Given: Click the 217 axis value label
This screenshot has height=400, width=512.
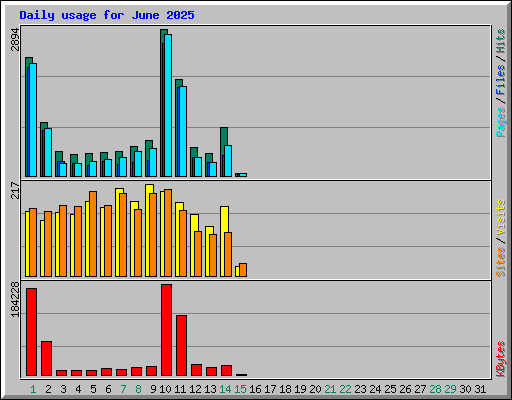Looking at the screenshot, I should click(x=15, y=190).
